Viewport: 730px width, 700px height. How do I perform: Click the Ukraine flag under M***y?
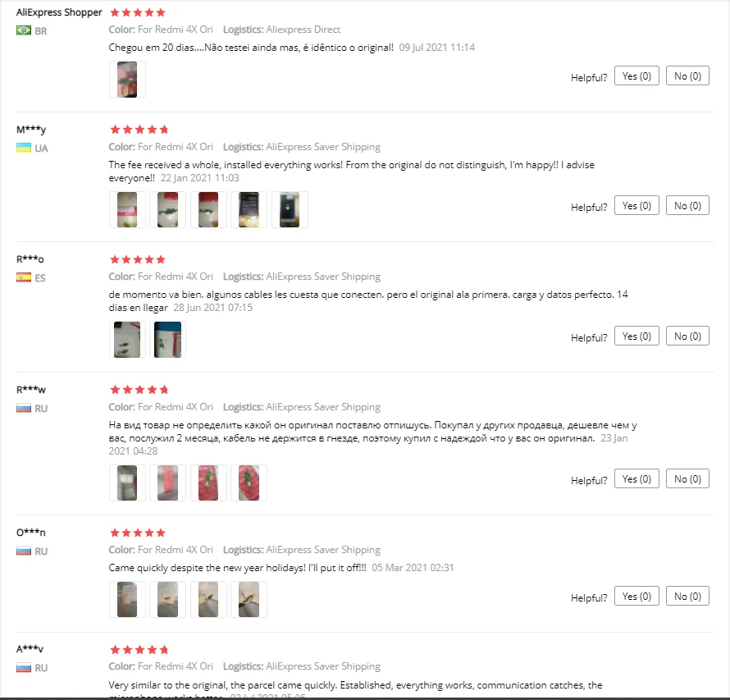pyautogui.click(x=24, y=148)
